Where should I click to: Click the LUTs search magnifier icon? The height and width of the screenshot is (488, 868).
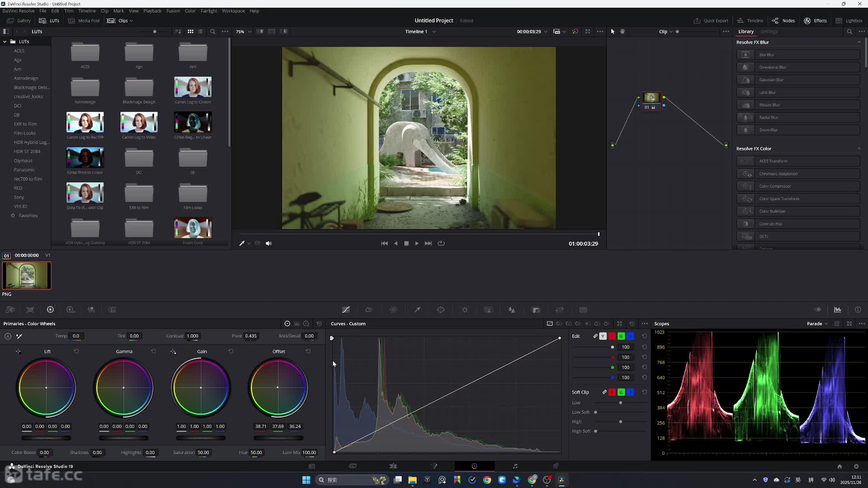coord(213,32)
